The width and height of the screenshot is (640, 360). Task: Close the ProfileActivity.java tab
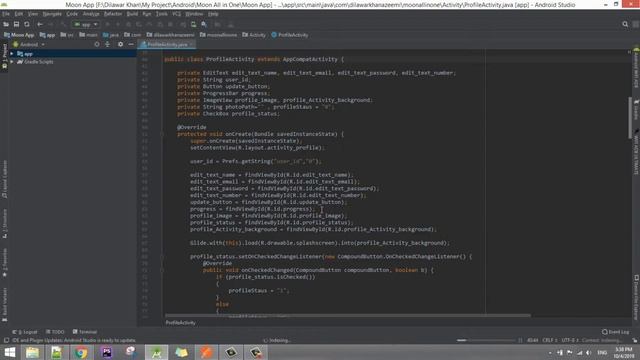pos(191,44)
